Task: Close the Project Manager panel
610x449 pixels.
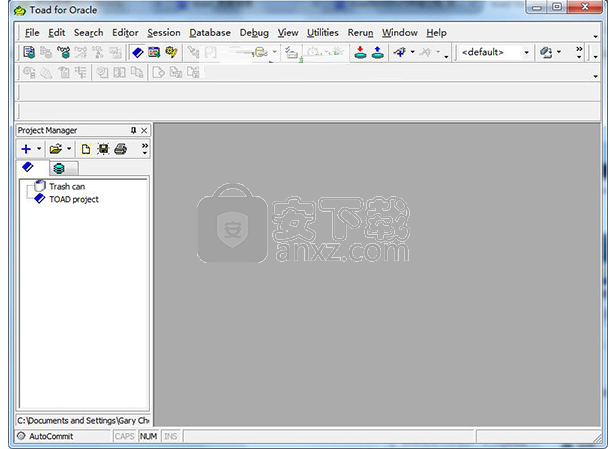Action: coord(144,130)
